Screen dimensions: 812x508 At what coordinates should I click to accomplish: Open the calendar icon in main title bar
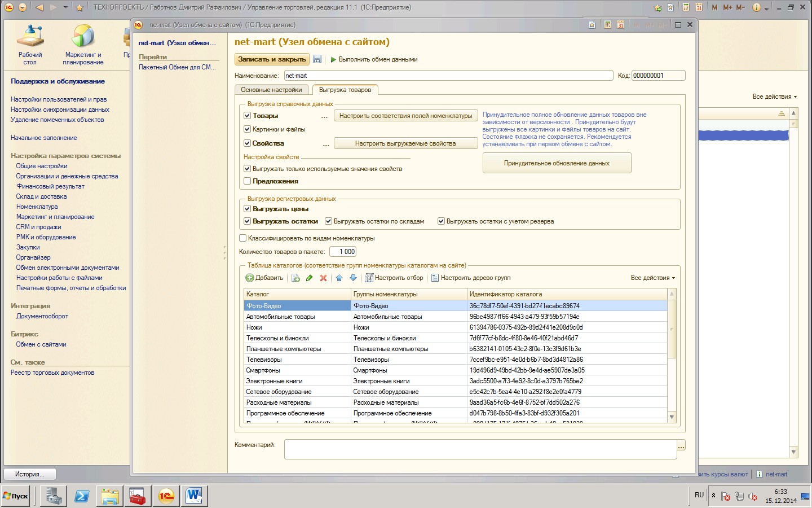(x=699, y=7)
